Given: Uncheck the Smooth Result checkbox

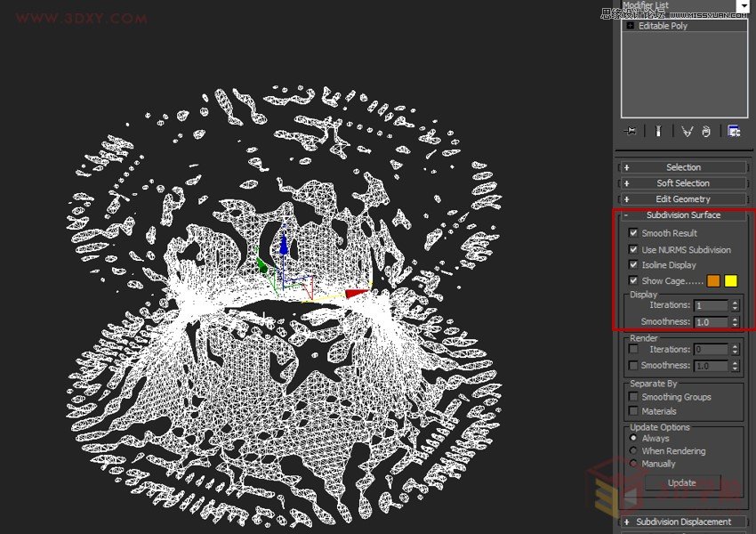Looking at the screenshot, I should [x=632, y=233].
